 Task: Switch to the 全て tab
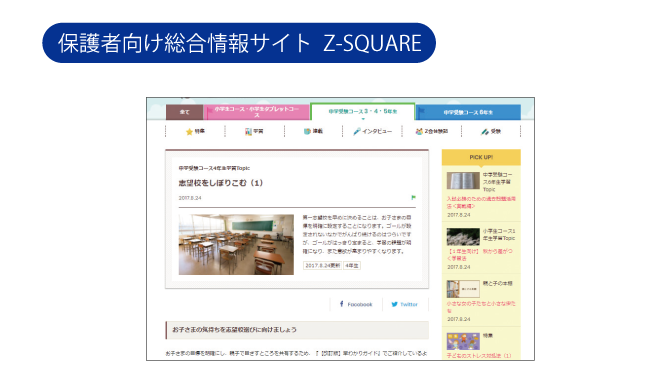pos(185,112)
